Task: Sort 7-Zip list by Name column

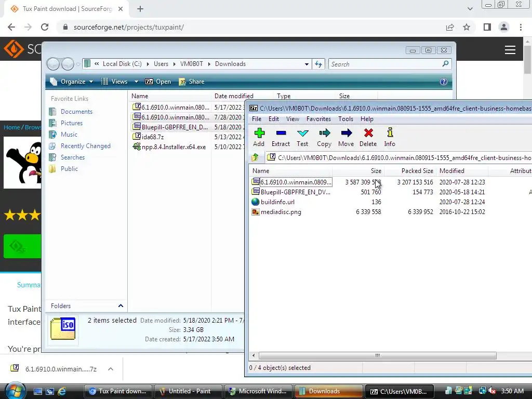Action: pos(261,170)
